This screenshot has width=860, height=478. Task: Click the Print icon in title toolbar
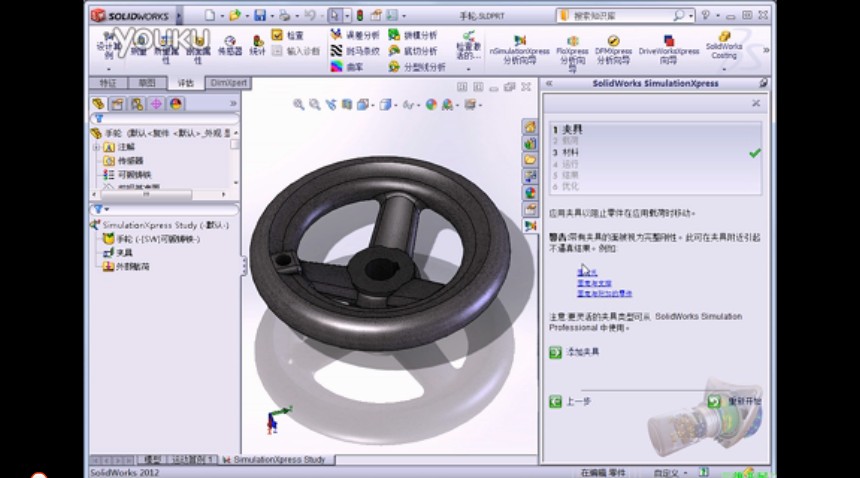284,15
